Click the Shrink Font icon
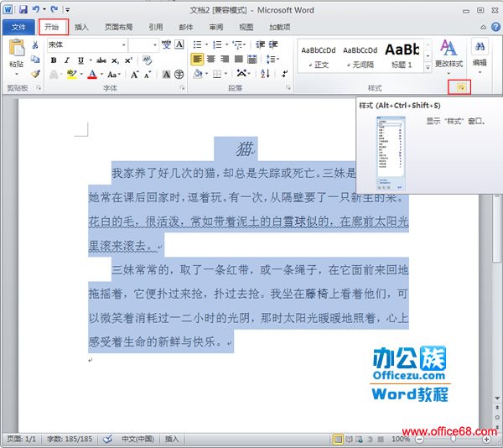Image resolution: width=503 pixels, height=448 pixels. (x=148, y=75)
